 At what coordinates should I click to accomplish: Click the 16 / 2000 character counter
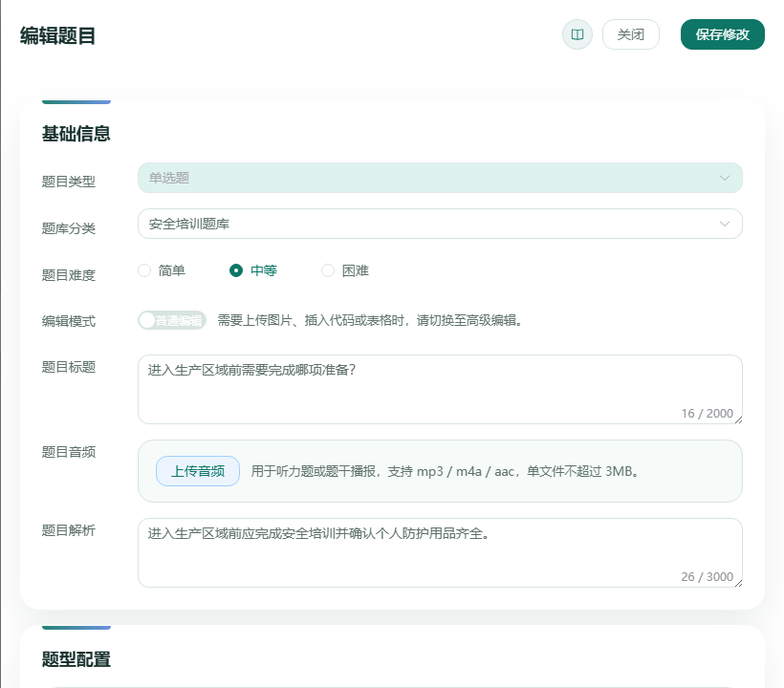(707, 413)
